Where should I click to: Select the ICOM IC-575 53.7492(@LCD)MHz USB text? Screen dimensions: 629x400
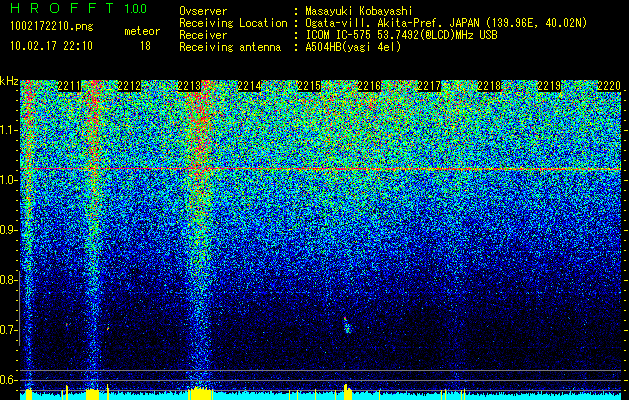click(401, 35)
